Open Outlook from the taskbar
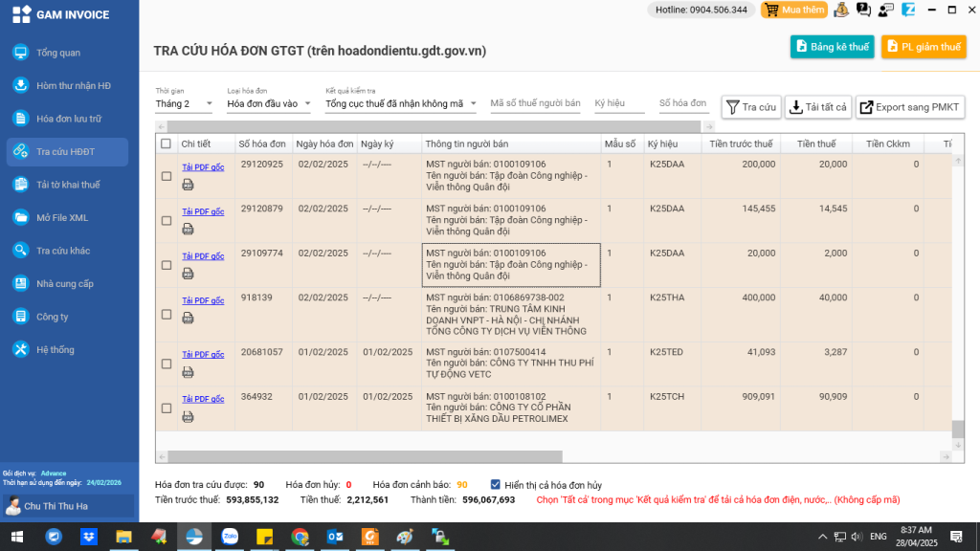 pyautogui.click(x=335, y=537)
